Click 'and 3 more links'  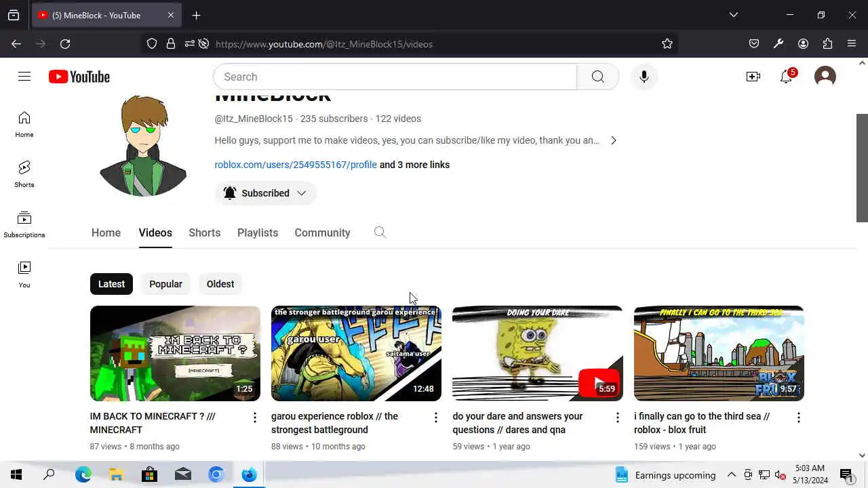pos(414,165)
